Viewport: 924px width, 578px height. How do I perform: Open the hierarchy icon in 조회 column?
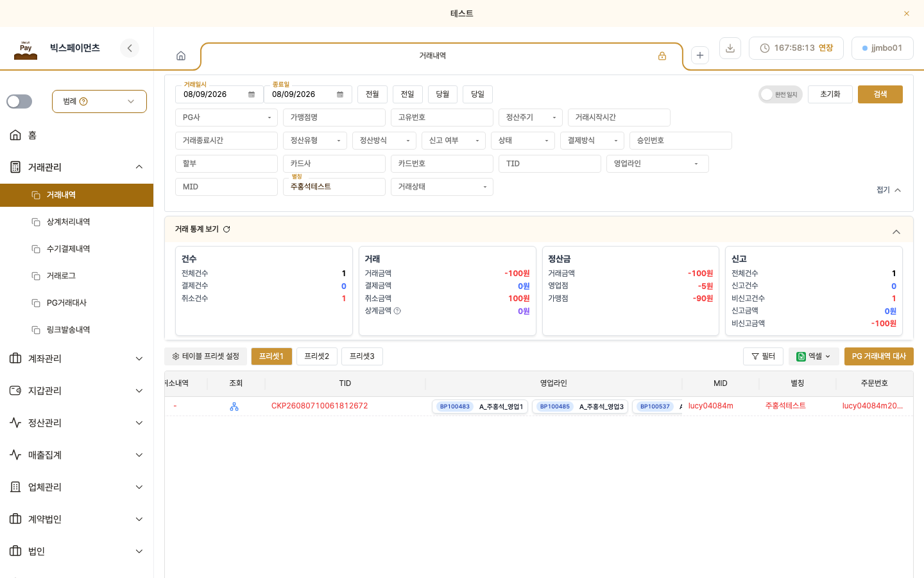pyautogui.click(x=234, y=407)
